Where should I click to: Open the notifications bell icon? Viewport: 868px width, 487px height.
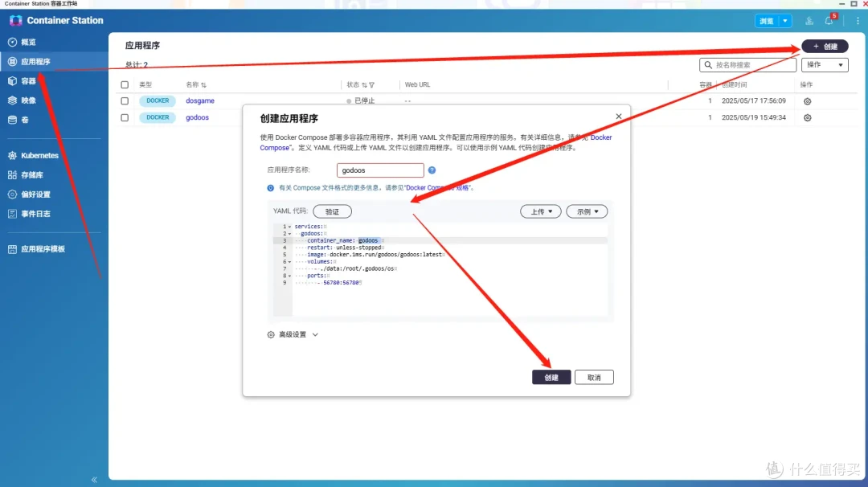pos(829,21)
